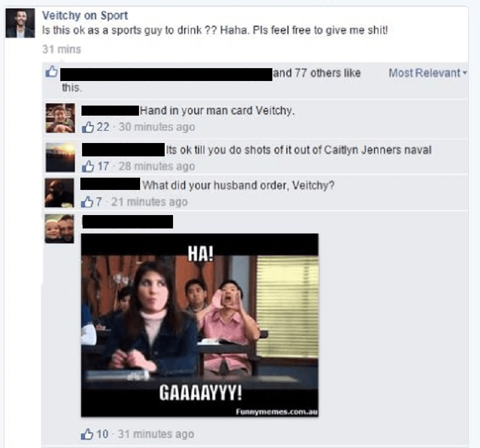
Task: Click Veitchy on Sport profile picture
Action: tap(20, 23)
